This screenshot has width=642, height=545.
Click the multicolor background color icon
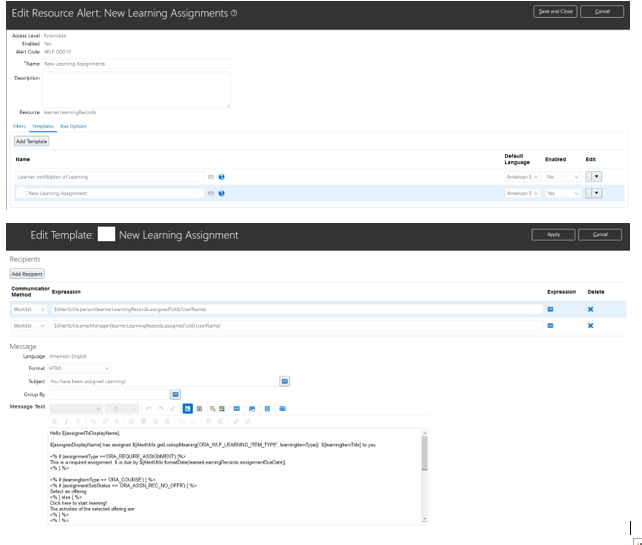click(222, 409)
